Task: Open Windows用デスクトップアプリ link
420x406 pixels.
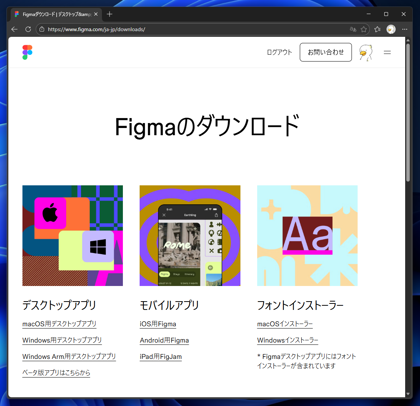Action: (x=62, y=340)
